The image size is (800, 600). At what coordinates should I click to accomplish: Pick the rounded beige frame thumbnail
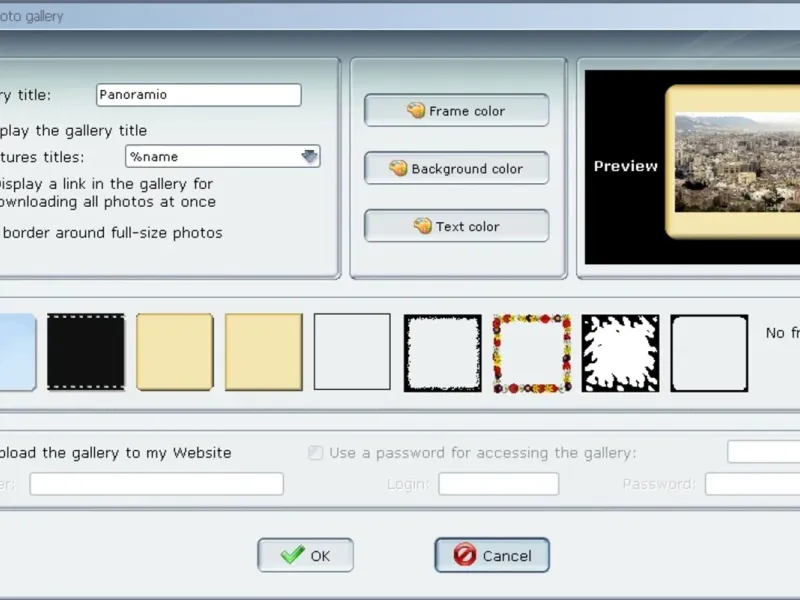174,352
